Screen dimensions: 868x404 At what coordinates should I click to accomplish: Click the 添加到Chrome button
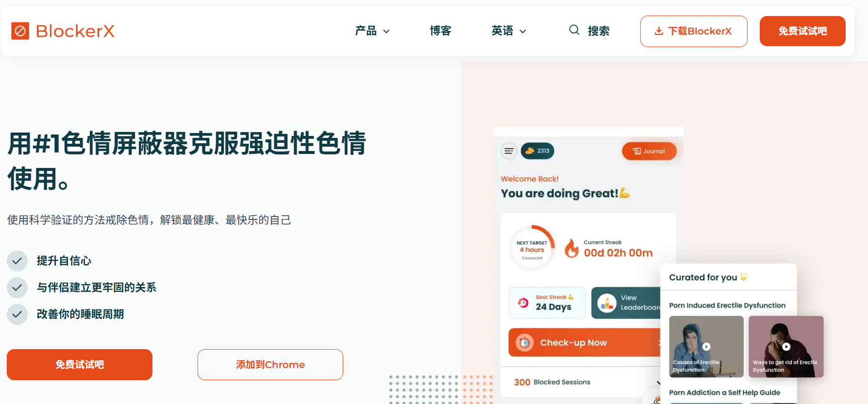pyautogui.click(x=270, y=365)
